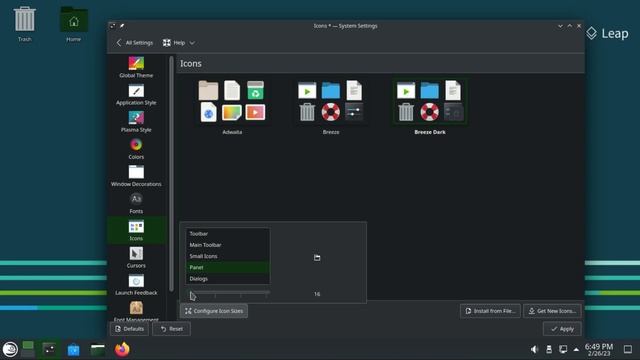
Task: Open the Help dropdown menu
Action: point(178,42)
